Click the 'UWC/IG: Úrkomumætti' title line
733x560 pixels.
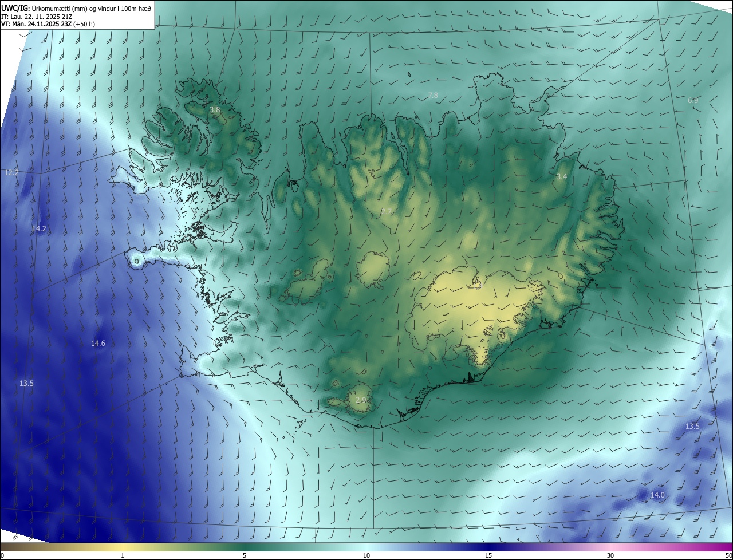point(77,8)
